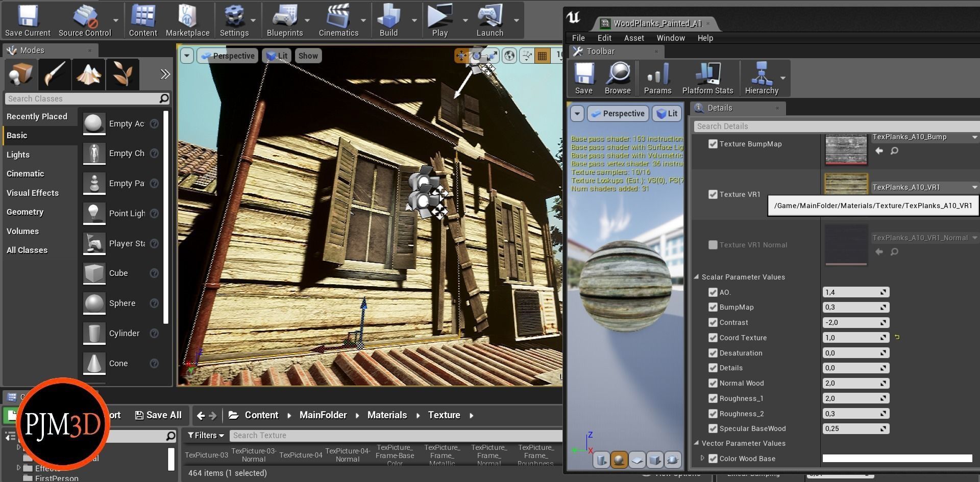
Task: Select sphere preview shape in material viewport
Action: click(x=619, y=460)
